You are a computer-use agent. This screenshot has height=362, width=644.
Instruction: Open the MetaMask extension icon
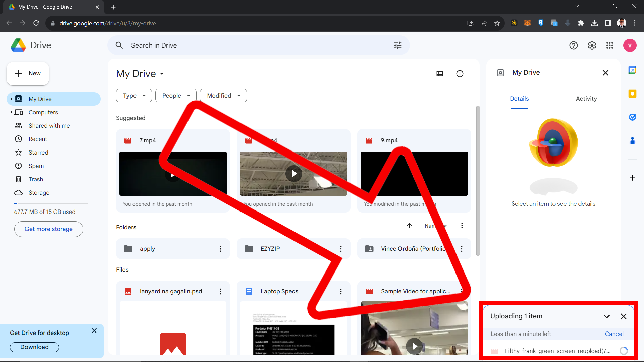point(527,23)
